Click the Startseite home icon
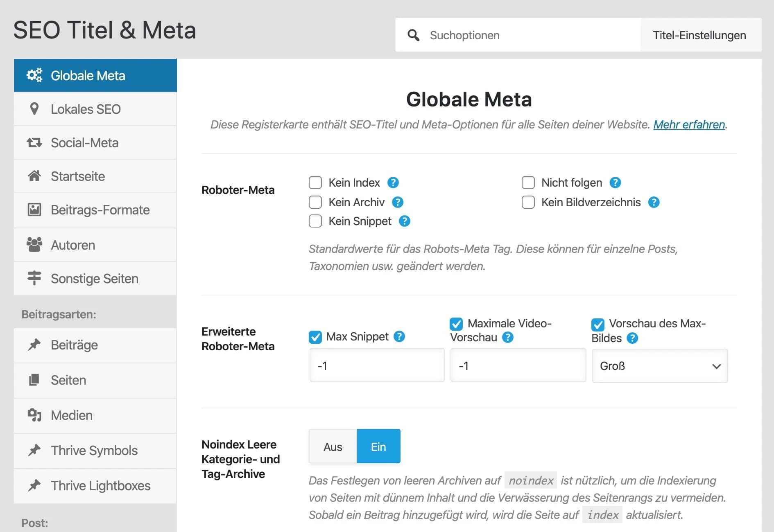Viewport: 774px width, 532px height. pyautogui.click(x=34, y=176)
